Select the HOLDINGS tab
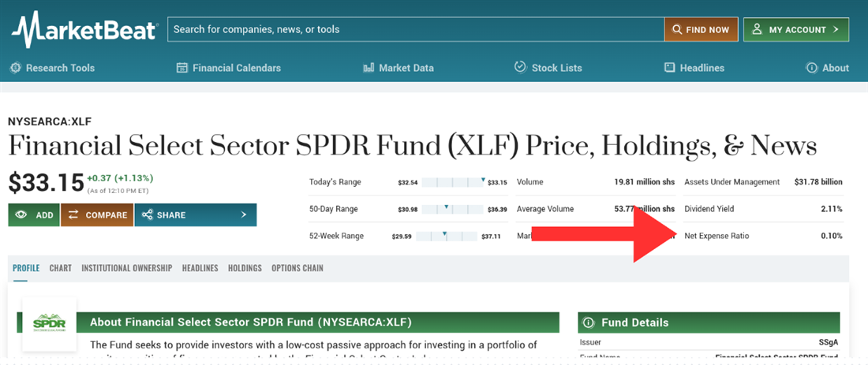868x365 pixels. point(245,268)
